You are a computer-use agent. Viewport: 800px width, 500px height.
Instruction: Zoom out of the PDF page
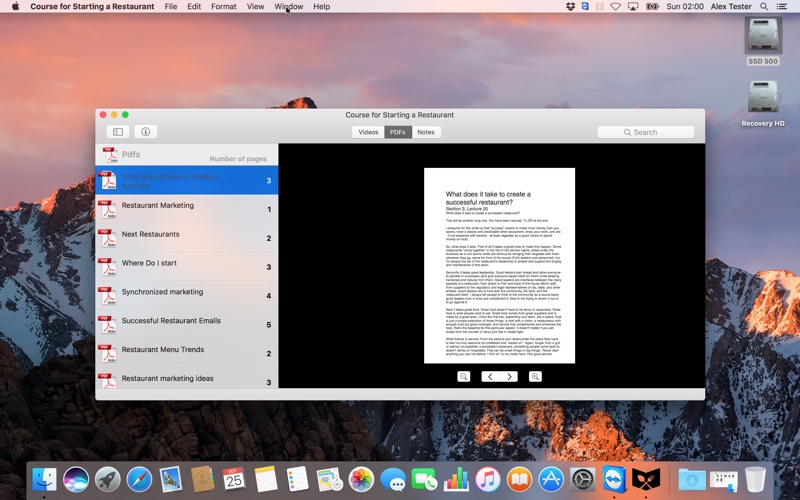click(x=463, y=377)
